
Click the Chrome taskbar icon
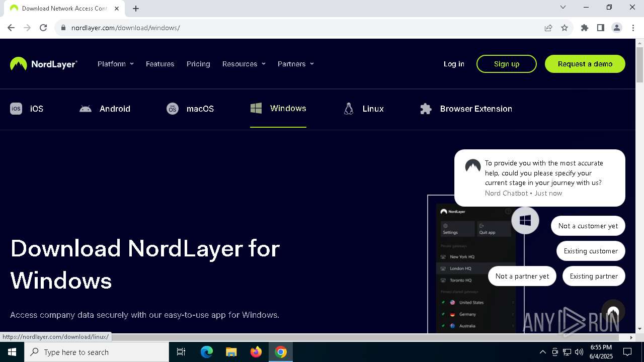coord(281,352)
